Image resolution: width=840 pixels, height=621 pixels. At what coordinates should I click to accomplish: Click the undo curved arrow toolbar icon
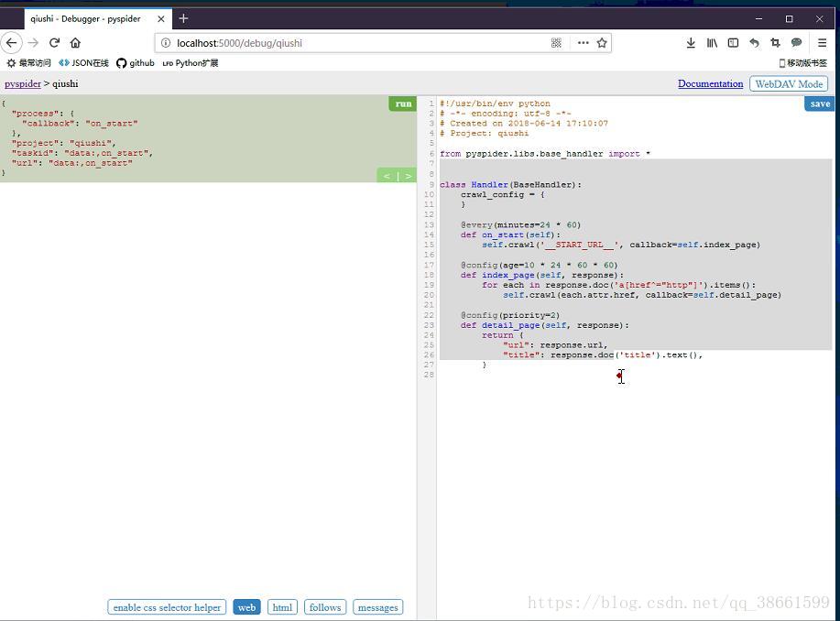tap(754, 43)
